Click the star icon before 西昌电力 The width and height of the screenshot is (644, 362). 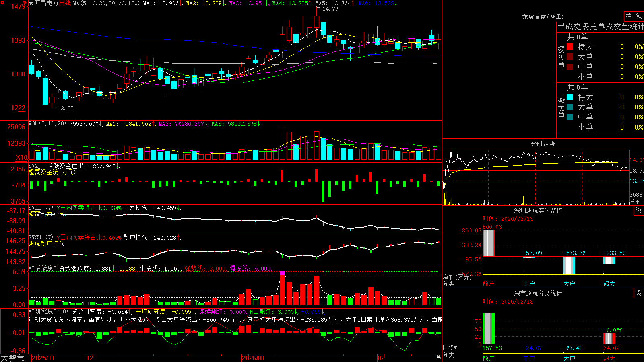pos(31,3)
